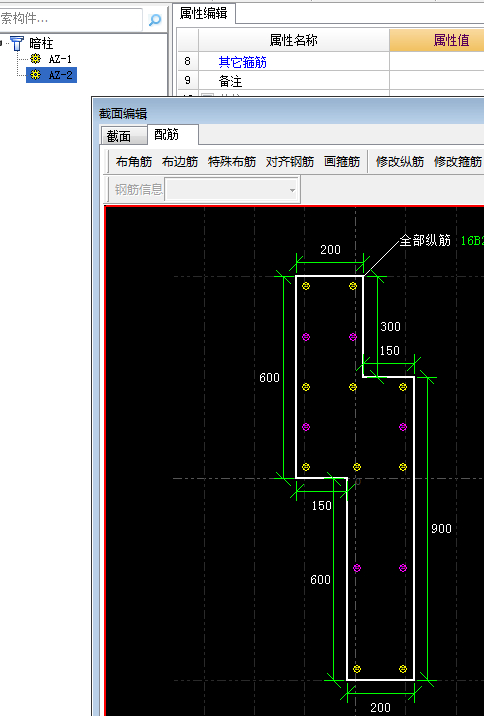Select the bottom-left yellow rebar of the lower leg
This screenshot has width=484, height=716.
point(357,669)
